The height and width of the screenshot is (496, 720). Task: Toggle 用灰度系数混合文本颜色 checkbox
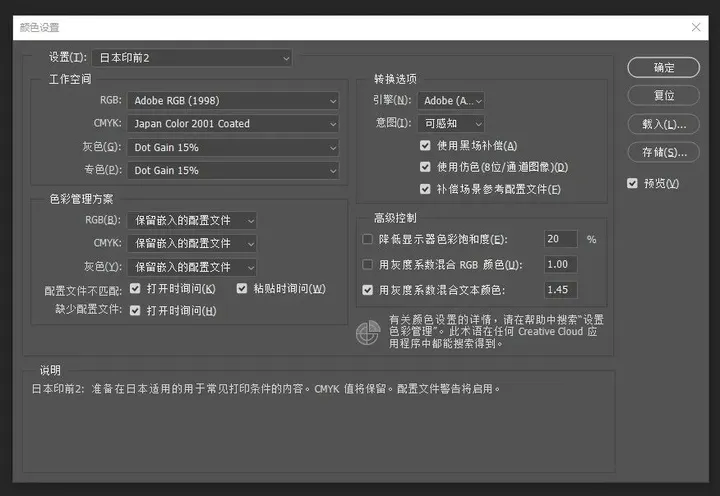pyautogui.click(x=367, y=290)
